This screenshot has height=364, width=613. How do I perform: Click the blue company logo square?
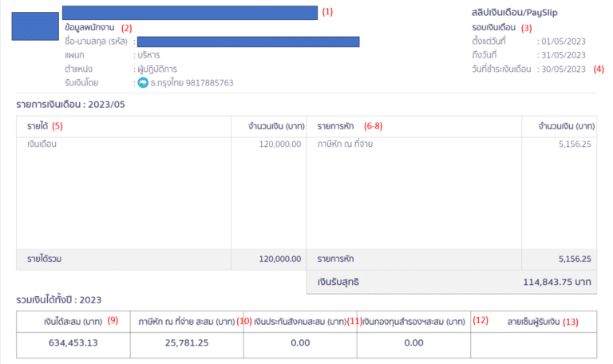click(29, 27)
